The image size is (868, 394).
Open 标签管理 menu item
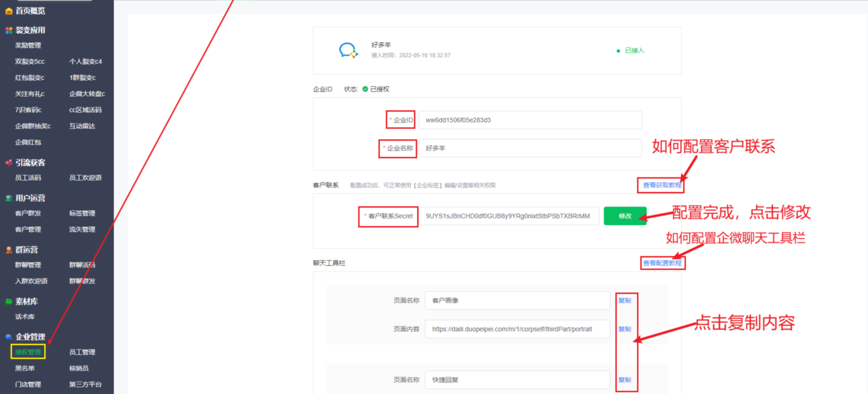(82, 213)
